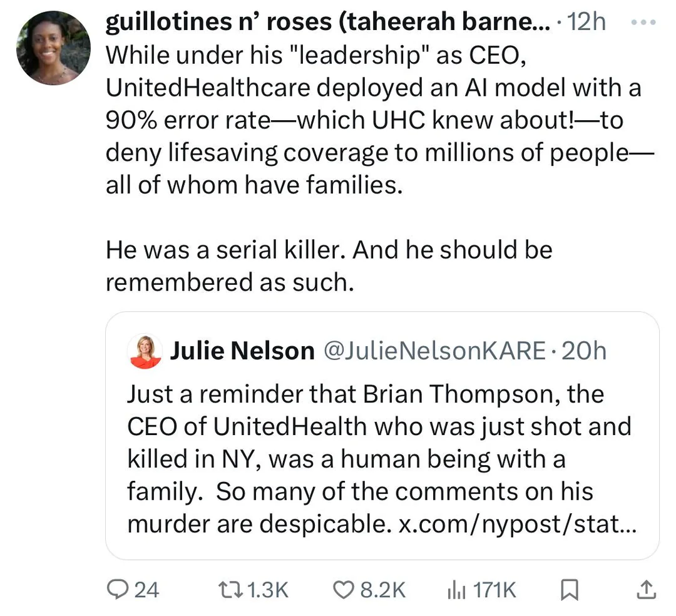676x616 pixels.
Task: Open the guillotines n' roses display name
Action: [327, 21]
